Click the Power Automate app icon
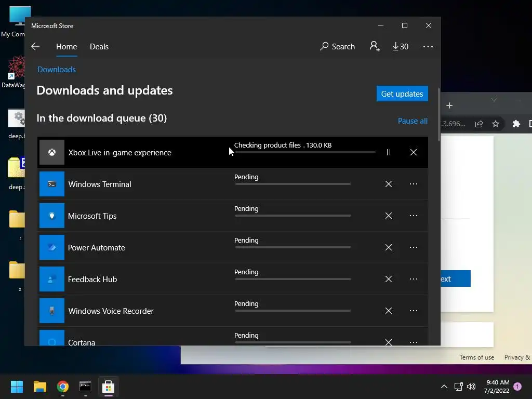 click(x=52, y=247)
